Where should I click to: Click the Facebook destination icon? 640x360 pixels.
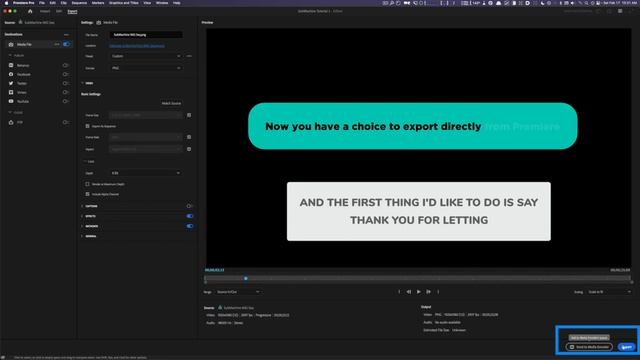pyautogui.click(x=11, y=74)
